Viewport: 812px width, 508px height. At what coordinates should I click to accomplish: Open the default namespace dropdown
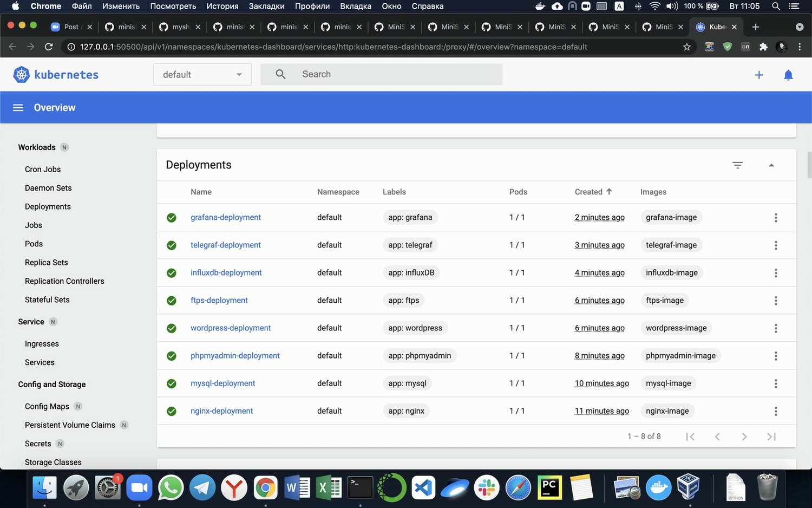[202, 74]
